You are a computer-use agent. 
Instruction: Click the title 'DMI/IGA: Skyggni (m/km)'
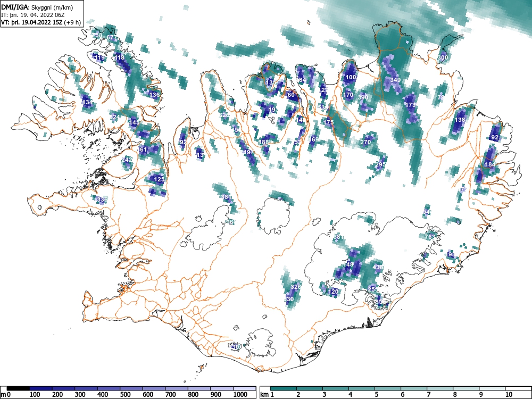pyautogui.click(x=37, y=7)
